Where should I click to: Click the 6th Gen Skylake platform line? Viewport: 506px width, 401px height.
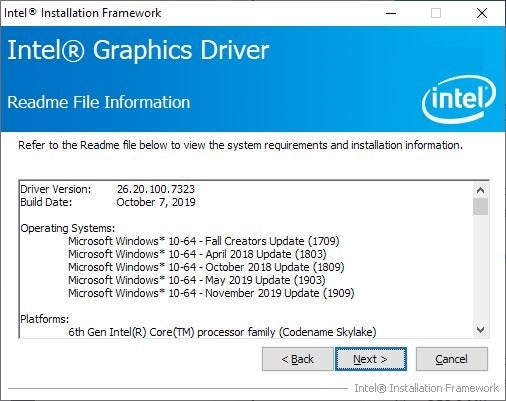tap(222, 332)
